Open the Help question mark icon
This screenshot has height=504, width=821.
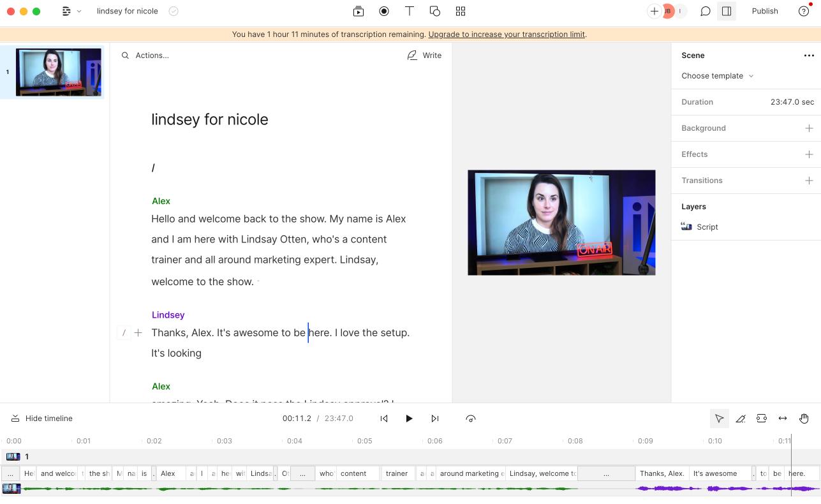coord(804,11)
